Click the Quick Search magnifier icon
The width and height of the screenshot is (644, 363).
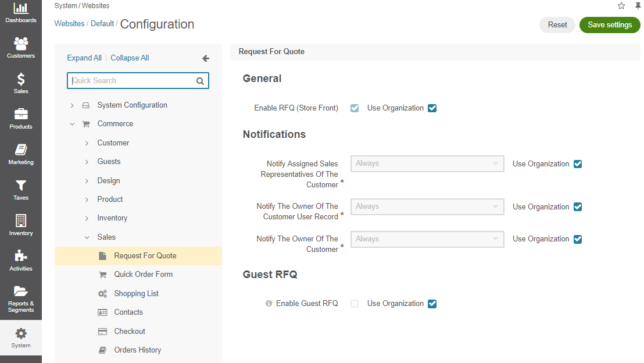pos(200,81)
